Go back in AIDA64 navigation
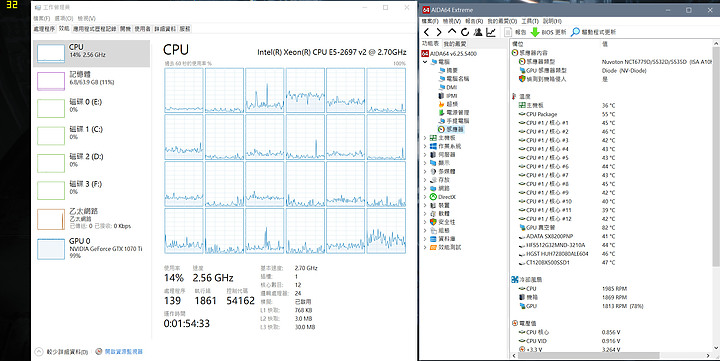This screenshot has height=361, width=720. (x=427, y=32)
